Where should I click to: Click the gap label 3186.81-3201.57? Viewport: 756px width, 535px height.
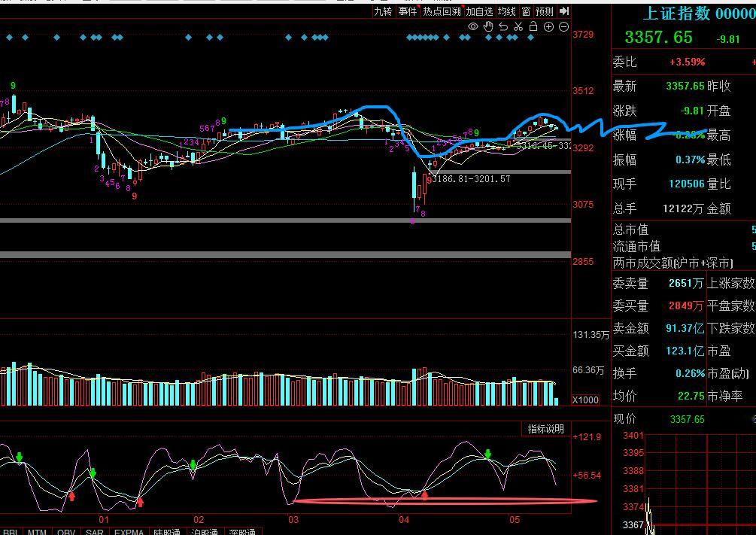pyautogui.click(x=472, y=179)
